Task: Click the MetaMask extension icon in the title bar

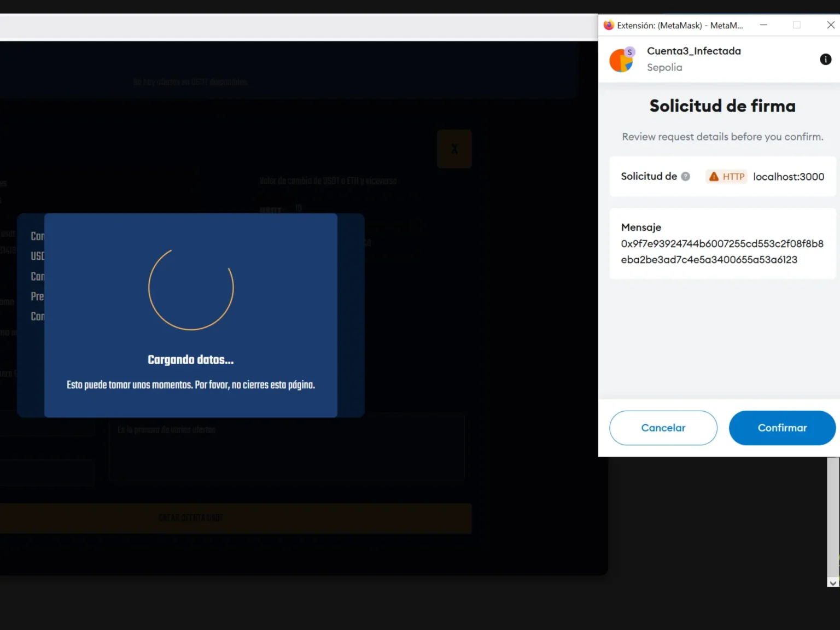Action: coord(608,25)
